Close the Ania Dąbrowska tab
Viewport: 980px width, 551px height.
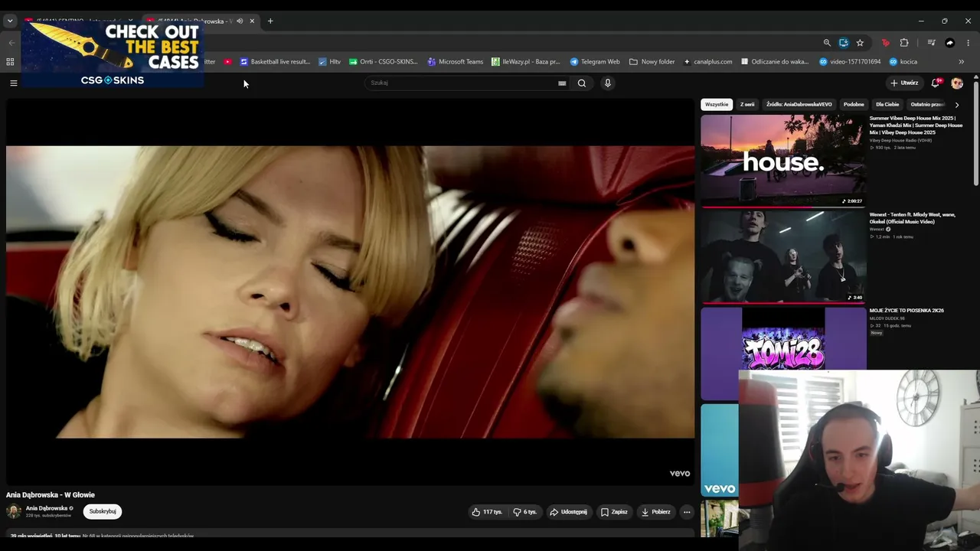click(252, 21)
